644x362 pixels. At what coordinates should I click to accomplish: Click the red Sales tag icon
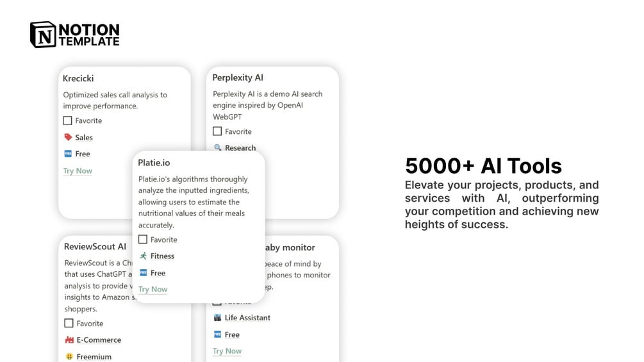(x=68, y=137)
